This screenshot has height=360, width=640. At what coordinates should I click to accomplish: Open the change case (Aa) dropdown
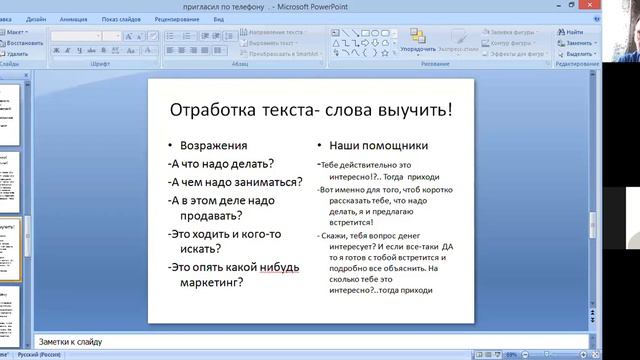(131, 51)
